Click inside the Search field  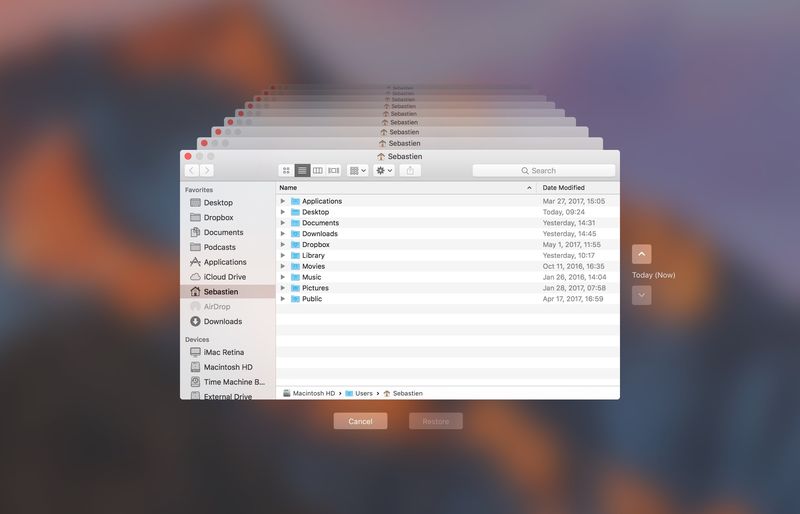[x=543, y=170]
